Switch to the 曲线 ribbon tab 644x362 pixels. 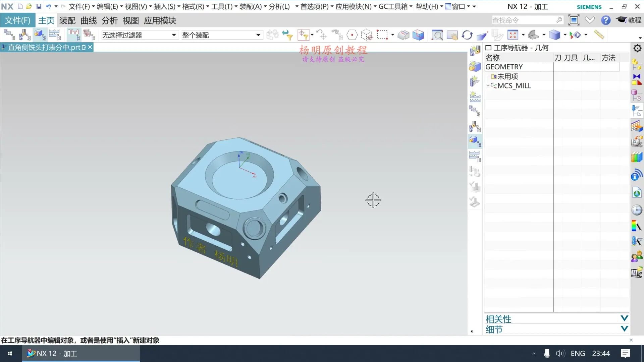coord(89,21)
